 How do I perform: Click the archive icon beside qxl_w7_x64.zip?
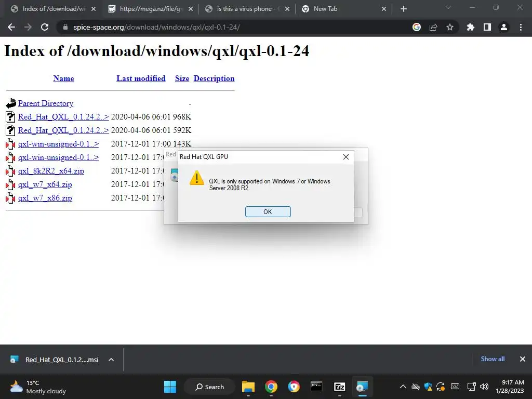10,184
